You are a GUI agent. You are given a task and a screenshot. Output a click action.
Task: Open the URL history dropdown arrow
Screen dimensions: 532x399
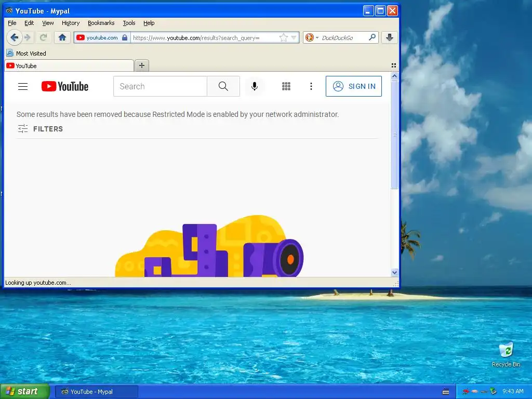tap(294, 37)
